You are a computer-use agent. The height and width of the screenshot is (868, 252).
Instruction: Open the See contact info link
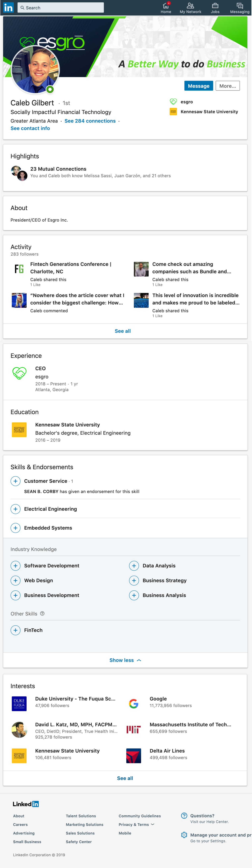(30, 128)
